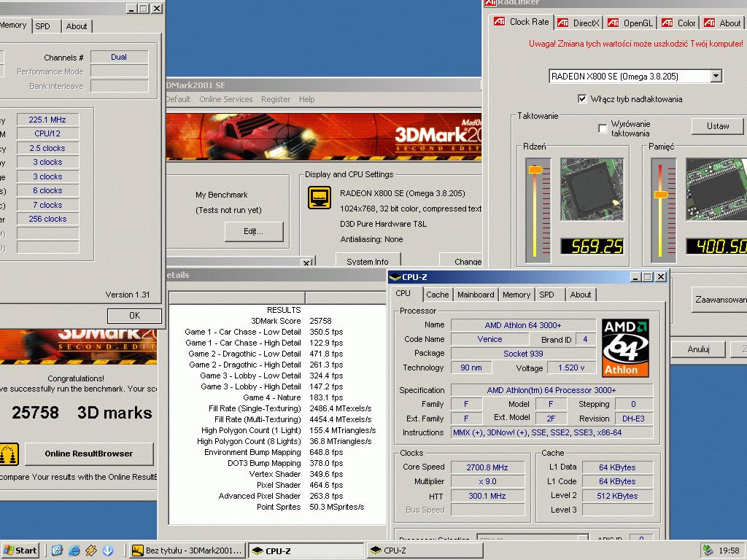Screen dimensions: 747x560
Task: Click the system tray icon beside the clock
Action: [708, 551]
